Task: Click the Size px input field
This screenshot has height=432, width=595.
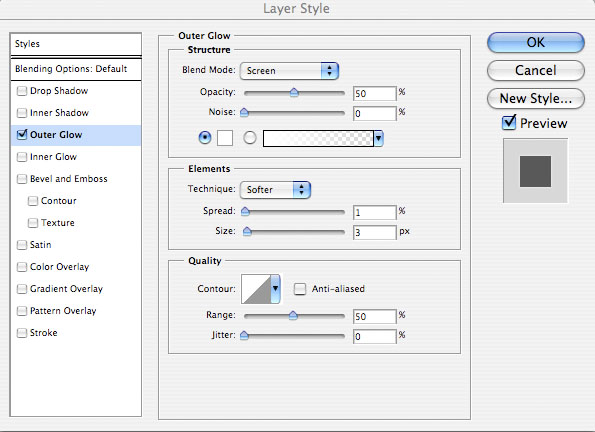Action: 375,232
